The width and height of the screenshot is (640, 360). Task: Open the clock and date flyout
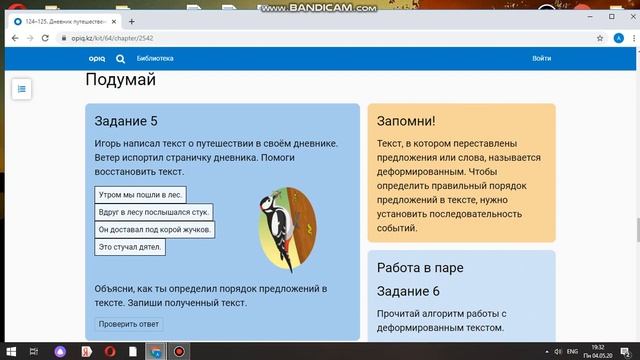[598, 351]
